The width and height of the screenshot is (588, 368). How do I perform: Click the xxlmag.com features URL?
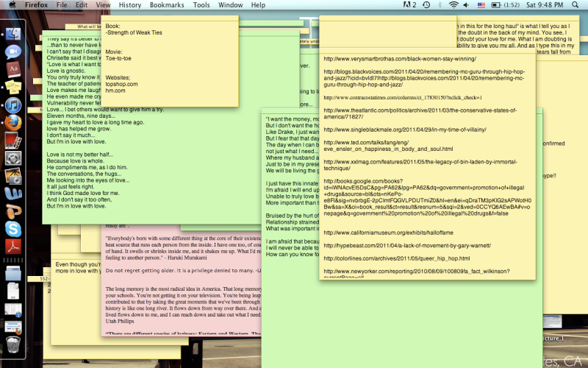point(420,165)
